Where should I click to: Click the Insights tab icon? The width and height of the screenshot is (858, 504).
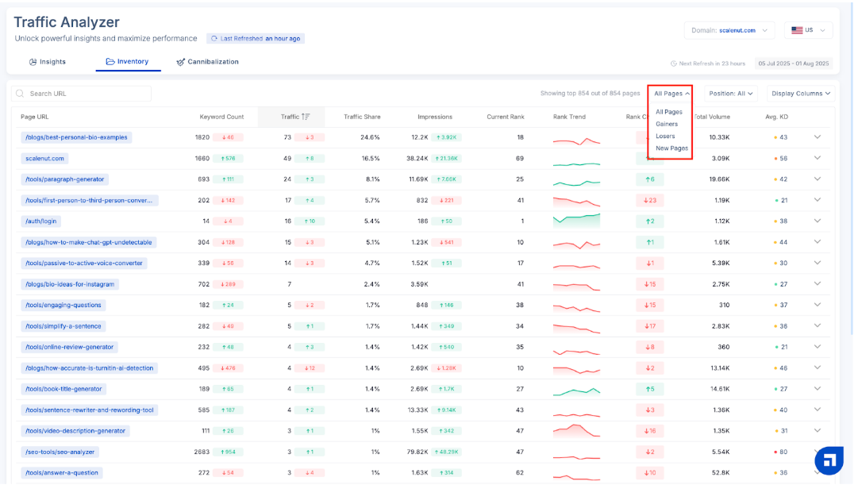click(33, 62)
